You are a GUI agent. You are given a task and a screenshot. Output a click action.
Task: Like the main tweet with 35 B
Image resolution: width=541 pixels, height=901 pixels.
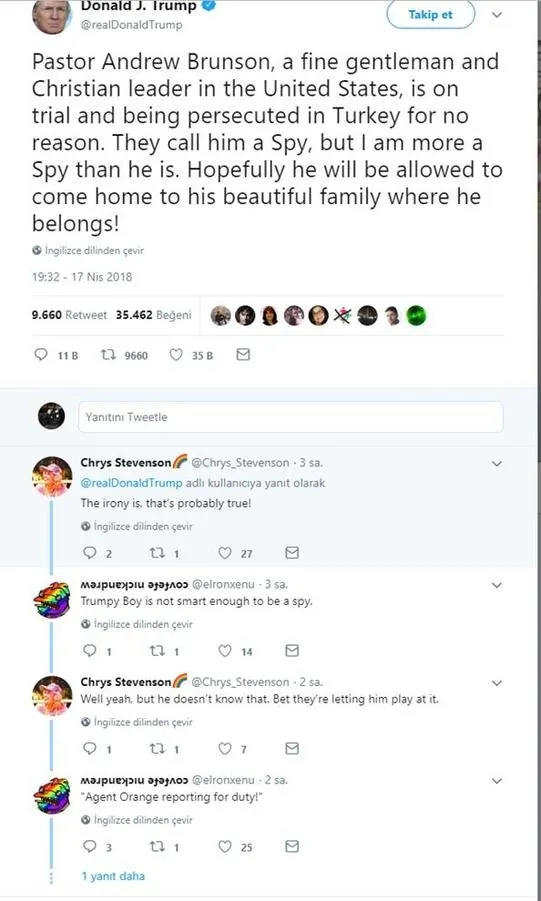point(176,355)
